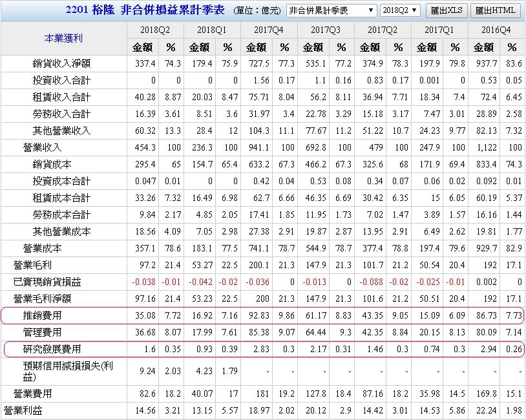Select the 研究發展費用 row label
526x420 pixels.
(52, 349)
